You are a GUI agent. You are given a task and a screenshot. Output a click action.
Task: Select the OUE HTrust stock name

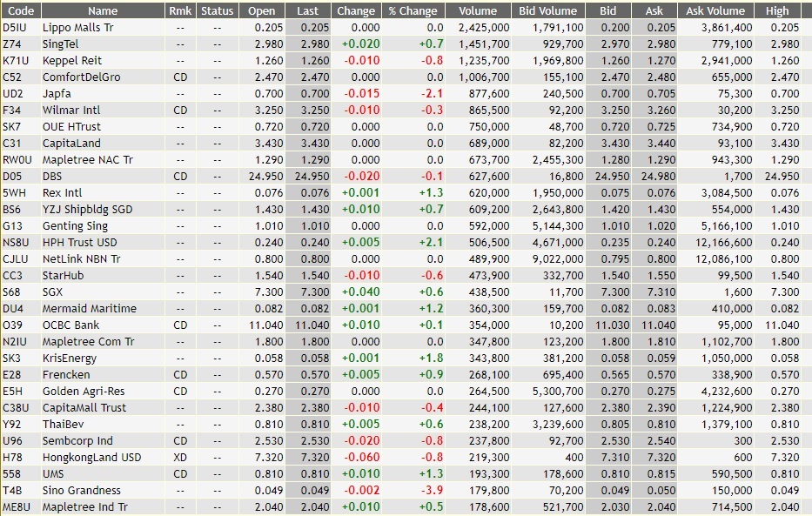pos(71,127)
